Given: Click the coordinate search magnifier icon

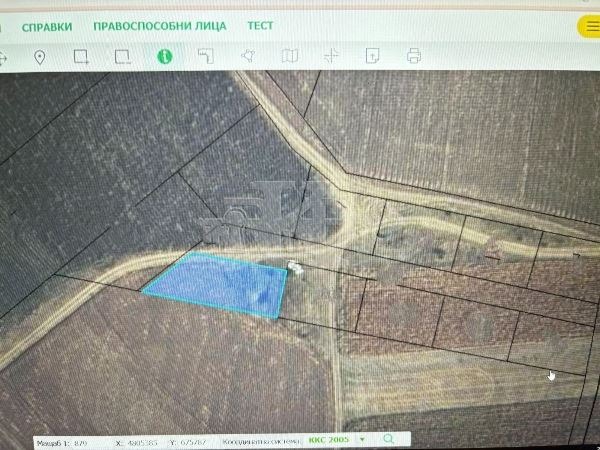Looking at the screenshot, I should coord(388,439).
